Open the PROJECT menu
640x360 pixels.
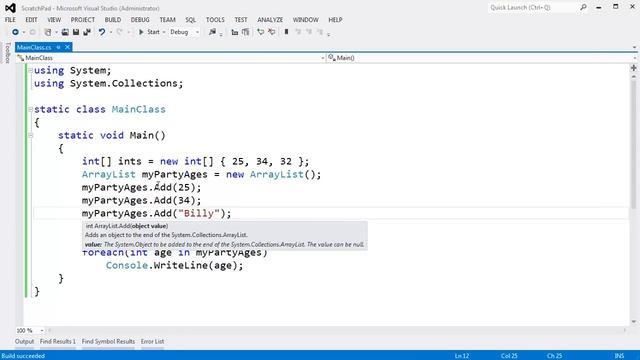tap(83, 20)
